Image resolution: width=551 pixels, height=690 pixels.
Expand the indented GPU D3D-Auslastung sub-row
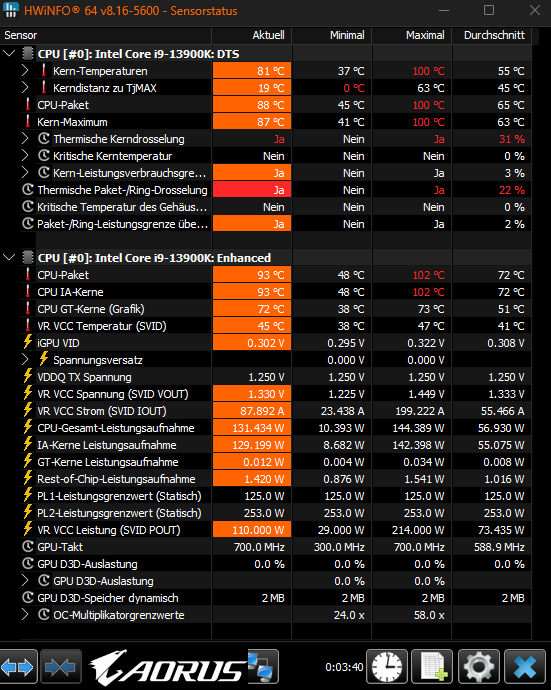25,580
